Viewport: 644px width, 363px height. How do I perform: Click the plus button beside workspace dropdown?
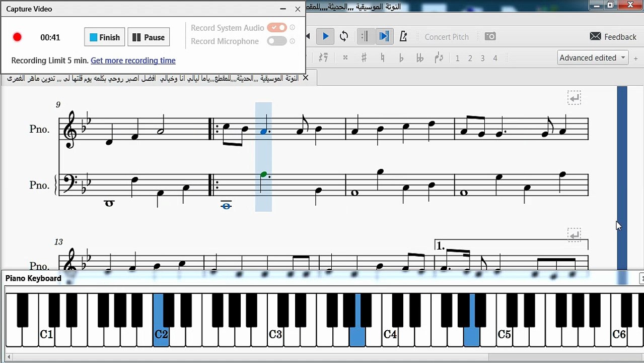[636, 57]
